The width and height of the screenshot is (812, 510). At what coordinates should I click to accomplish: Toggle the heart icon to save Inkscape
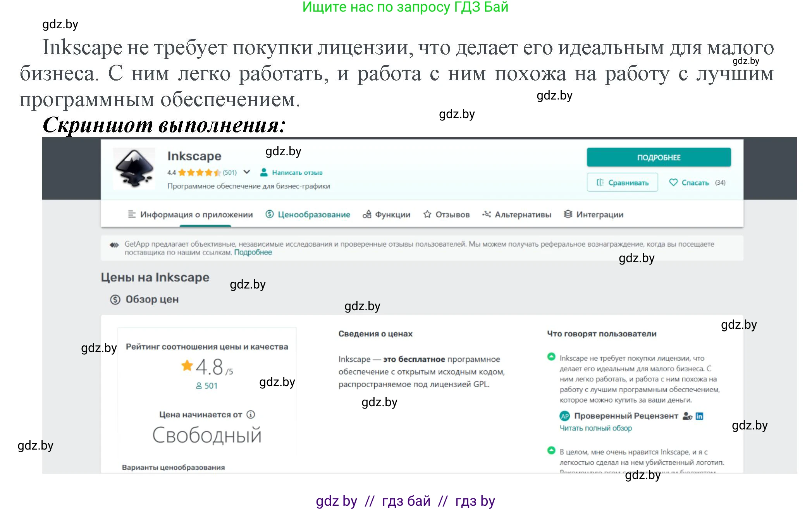tap(673, 182)
